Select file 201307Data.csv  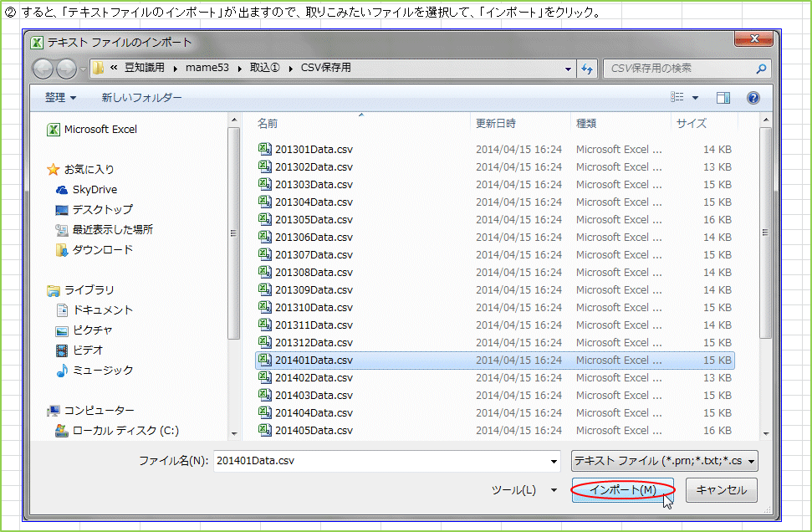(x=495, y=255)
